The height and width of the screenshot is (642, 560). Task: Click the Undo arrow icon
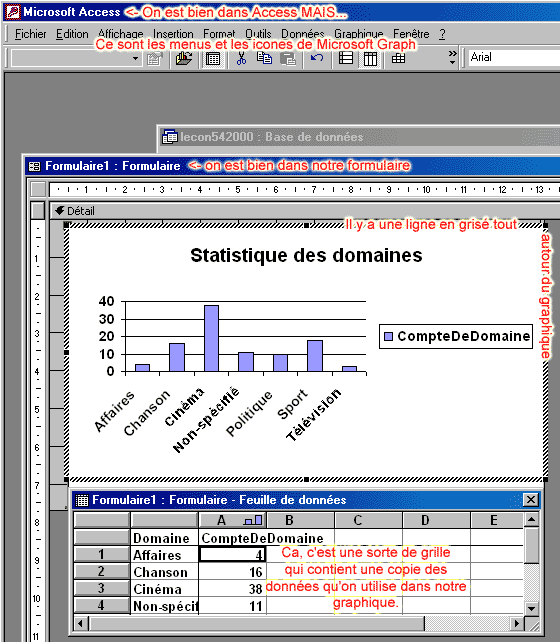317,59
